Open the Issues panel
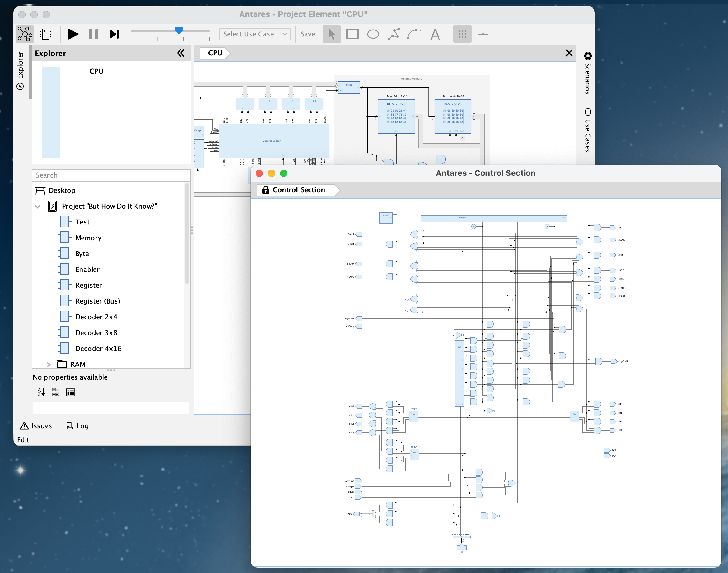728x573 pixels. [x=36, y=426]
